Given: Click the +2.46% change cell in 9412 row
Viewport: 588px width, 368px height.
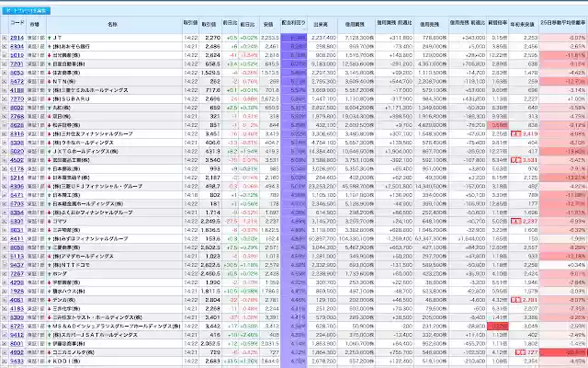Looking at the screenshot, I should tap(249, 335).
